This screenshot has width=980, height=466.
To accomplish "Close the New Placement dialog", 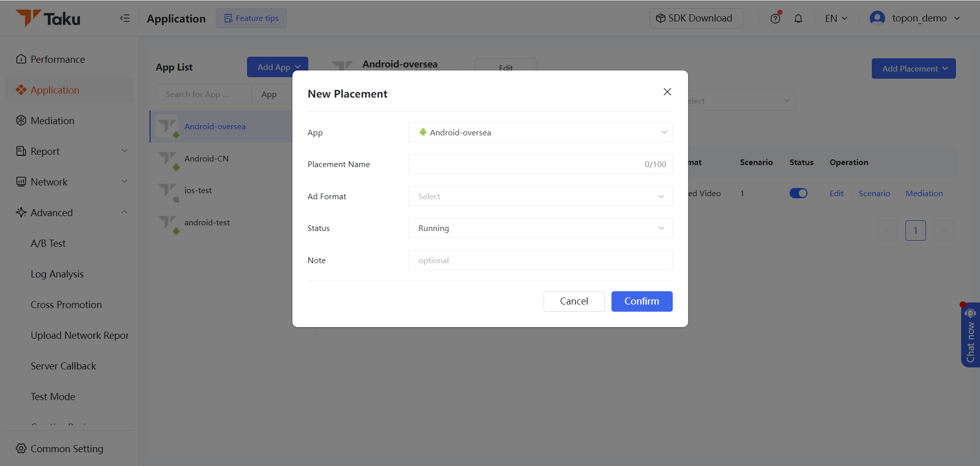I will tap(667, 92).
